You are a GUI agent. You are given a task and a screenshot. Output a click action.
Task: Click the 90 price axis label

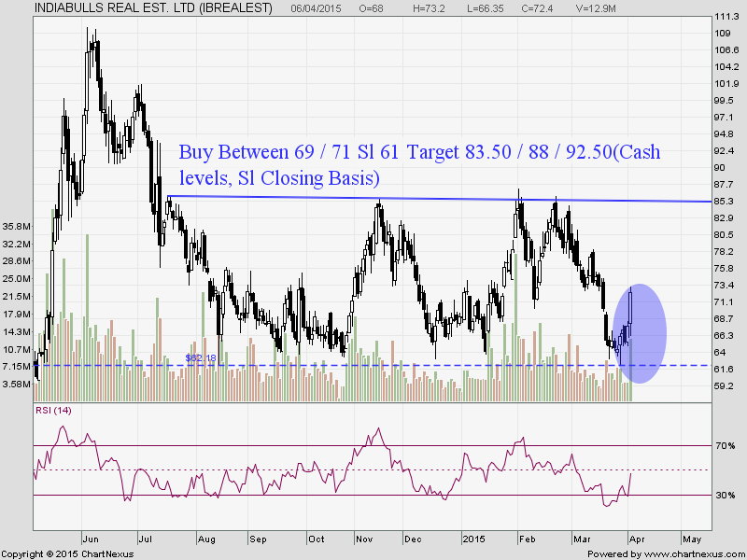[x=720, y=168]
